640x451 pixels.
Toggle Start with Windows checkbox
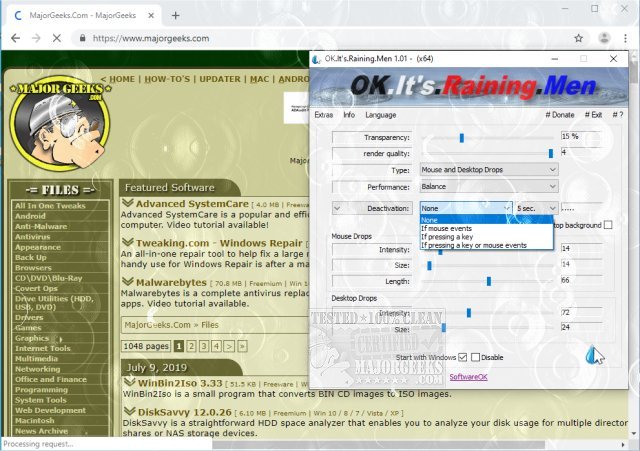[462, 357]
